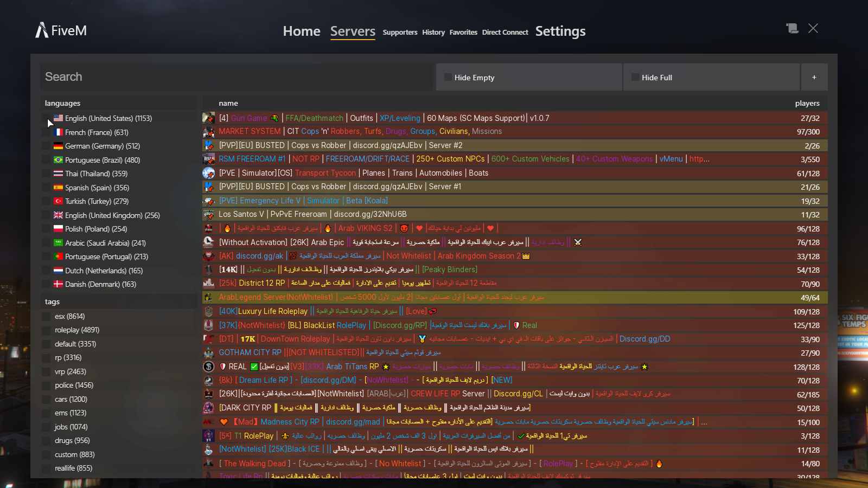Collapse the languages section
This screenshot has width=868, height=488.
(x=62, y=103)
